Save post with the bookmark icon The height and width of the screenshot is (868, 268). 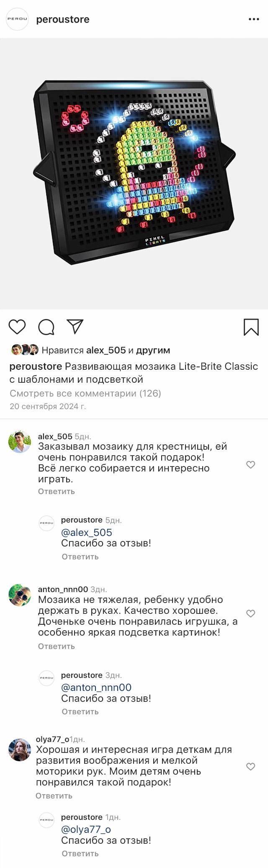point(251,327)
